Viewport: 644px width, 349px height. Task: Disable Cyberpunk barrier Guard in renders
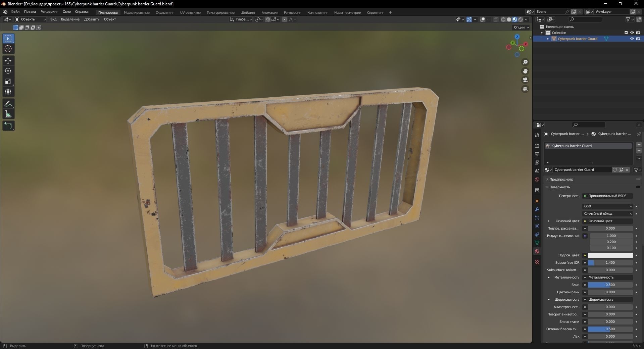(638, 39)
